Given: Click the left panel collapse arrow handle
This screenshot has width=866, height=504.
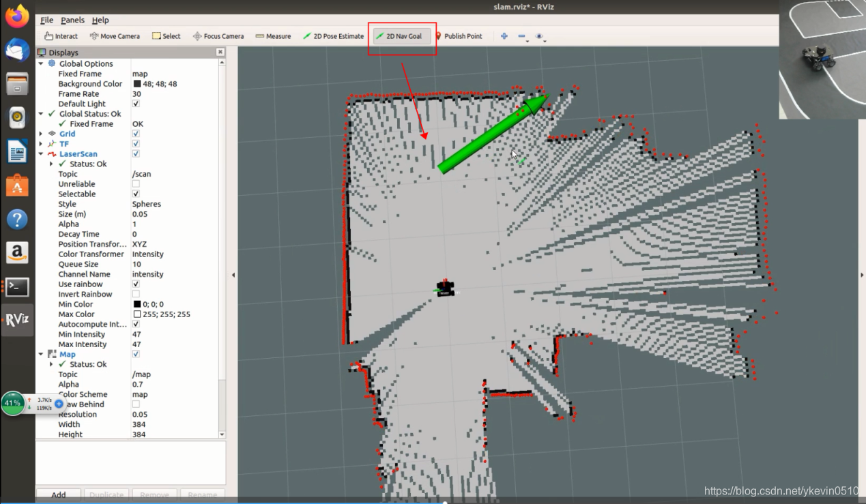Looking at the screenshot, I should 233,275.
